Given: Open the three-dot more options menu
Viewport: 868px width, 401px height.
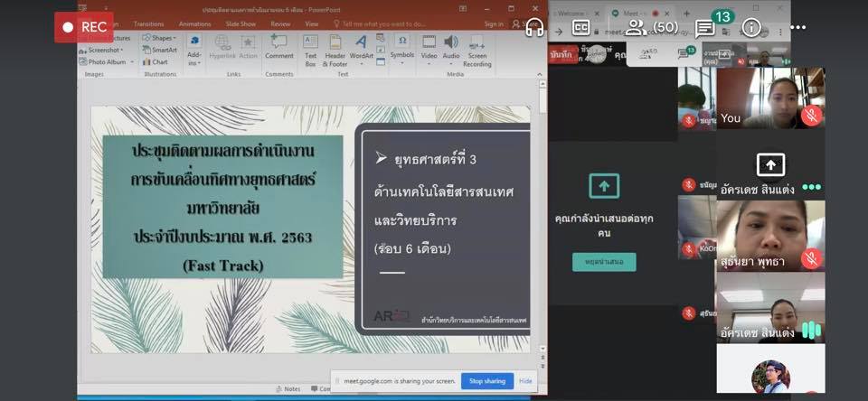Looking at the screenshot, I should click(797, 27).
